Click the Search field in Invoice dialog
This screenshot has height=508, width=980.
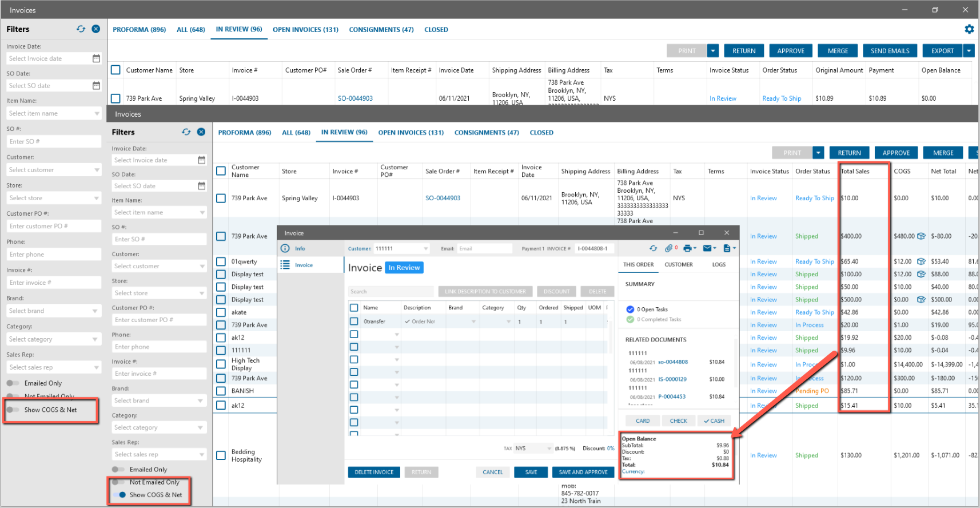click(391, 292)
